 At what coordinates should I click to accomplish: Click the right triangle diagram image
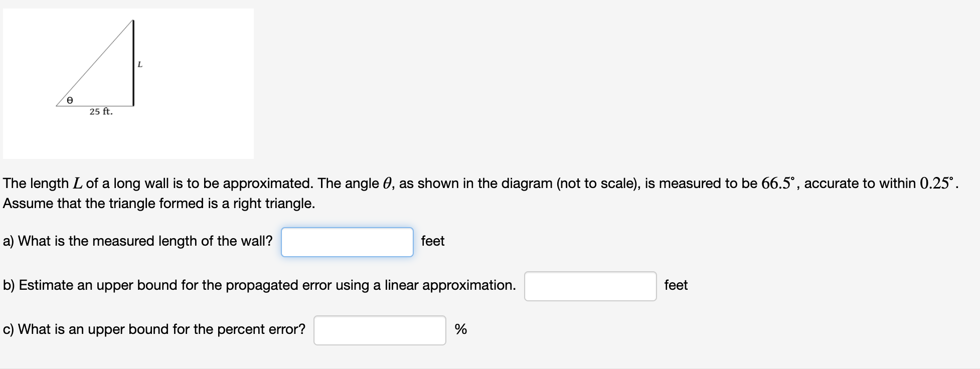[128, 83]
